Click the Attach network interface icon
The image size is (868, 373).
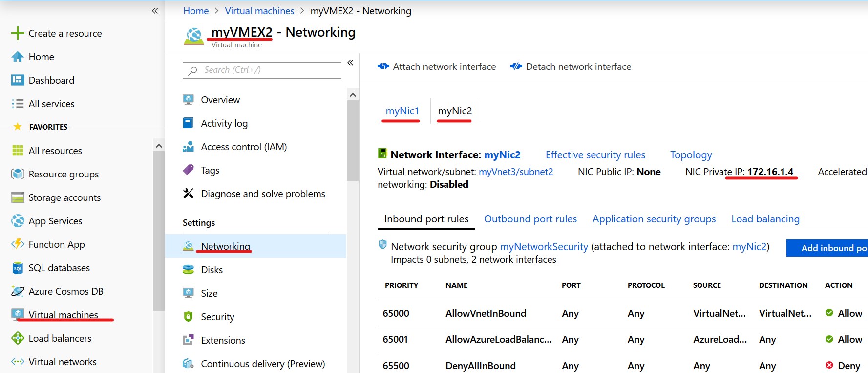click(x=383, y=66)
